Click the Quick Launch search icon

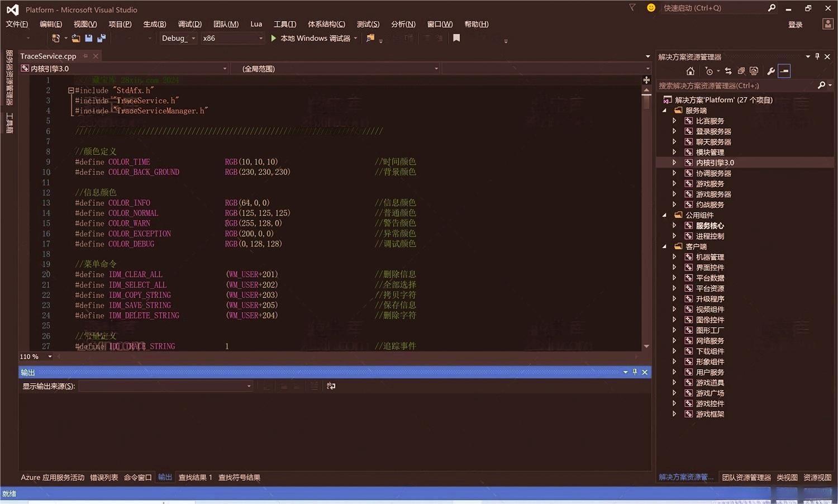[772, 8]
